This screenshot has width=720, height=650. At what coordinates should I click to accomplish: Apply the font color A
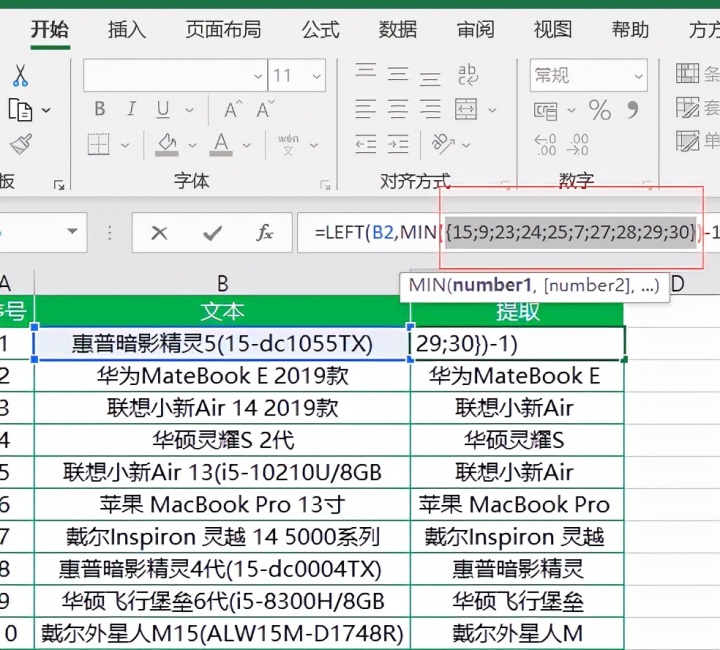pos(221,145)
